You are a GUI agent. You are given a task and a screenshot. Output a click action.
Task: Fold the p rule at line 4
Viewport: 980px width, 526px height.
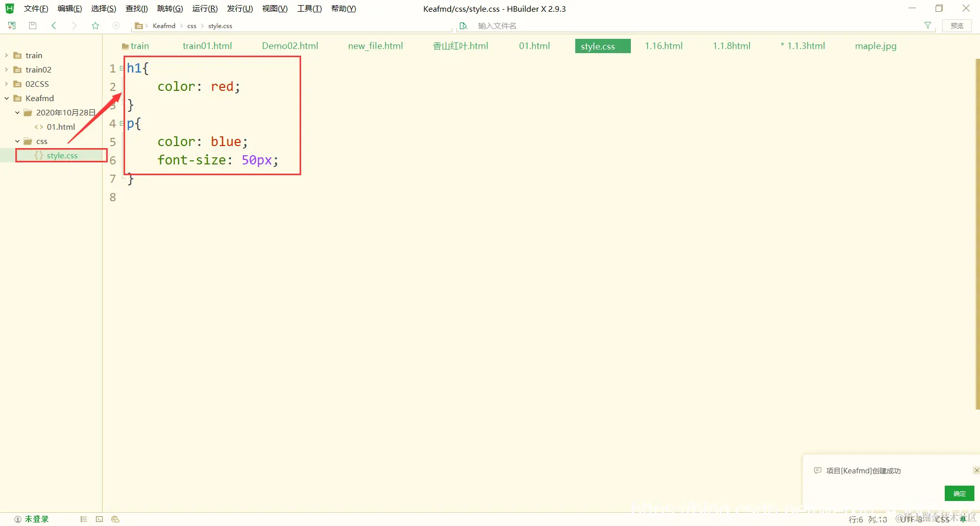point(121,123)
